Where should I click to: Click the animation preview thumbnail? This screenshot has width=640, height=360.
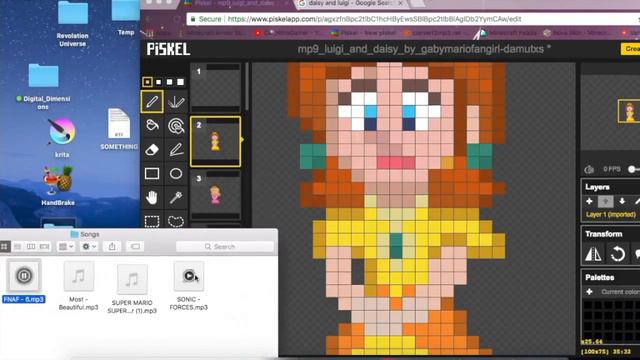pyautogui.click(x=629, y=111)
